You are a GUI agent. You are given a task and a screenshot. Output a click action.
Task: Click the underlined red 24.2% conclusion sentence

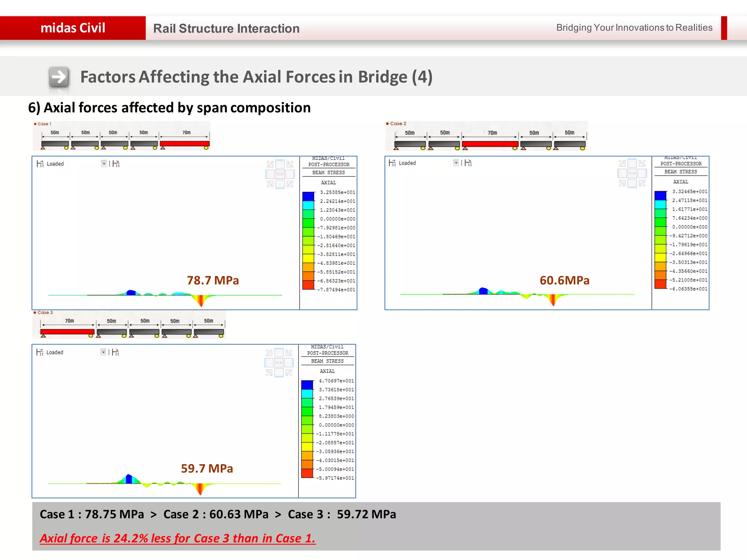tap(178, 538)
